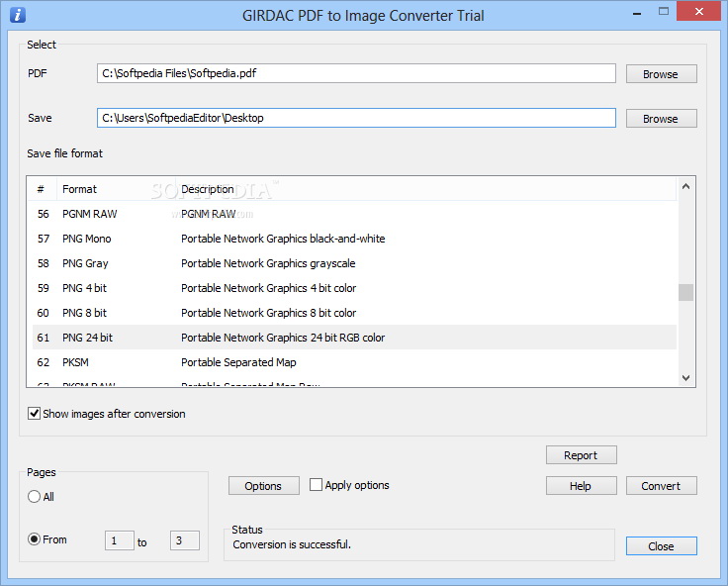Select PNG 8 bit format row

[354, 312]
